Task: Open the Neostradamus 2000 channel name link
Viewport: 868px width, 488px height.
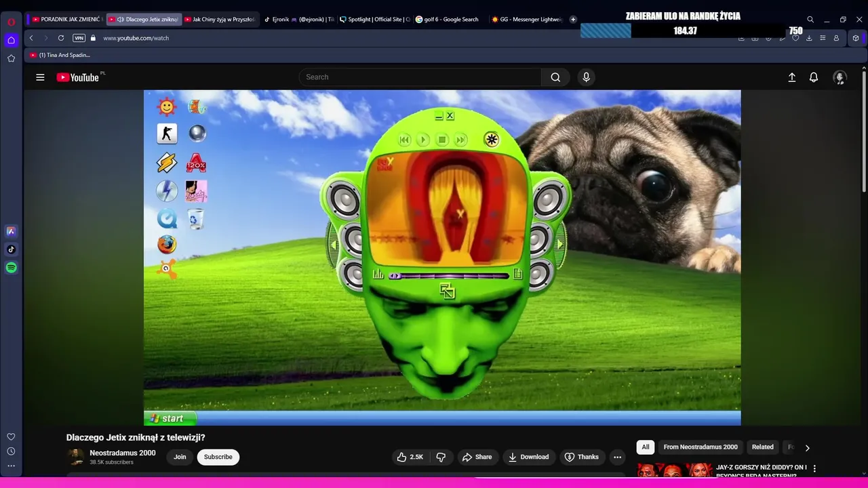Action: click(123, 453)
